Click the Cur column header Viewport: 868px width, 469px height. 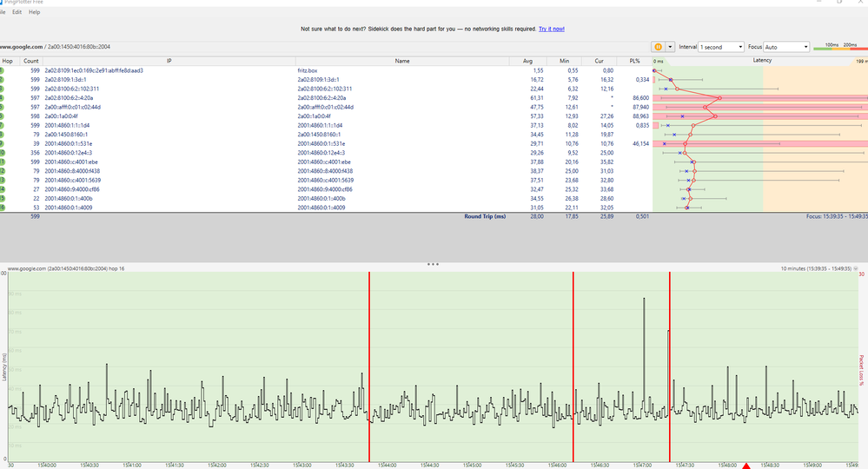click(x=599, y=61)
